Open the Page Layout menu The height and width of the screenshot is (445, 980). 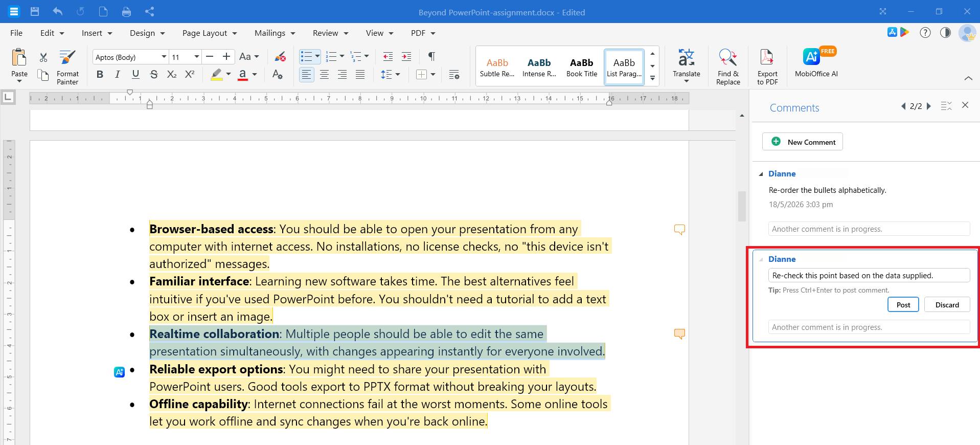210,33
